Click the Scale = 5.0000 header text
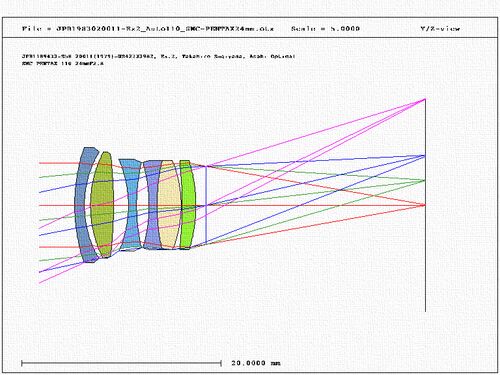The width and height of the screenshot is (500, 375). (x=325, y=29)
